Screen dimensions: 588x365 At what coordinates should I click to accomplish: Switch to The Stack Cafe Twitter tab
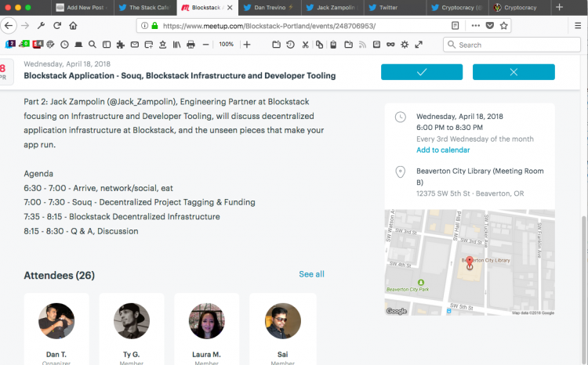[145, 8]
